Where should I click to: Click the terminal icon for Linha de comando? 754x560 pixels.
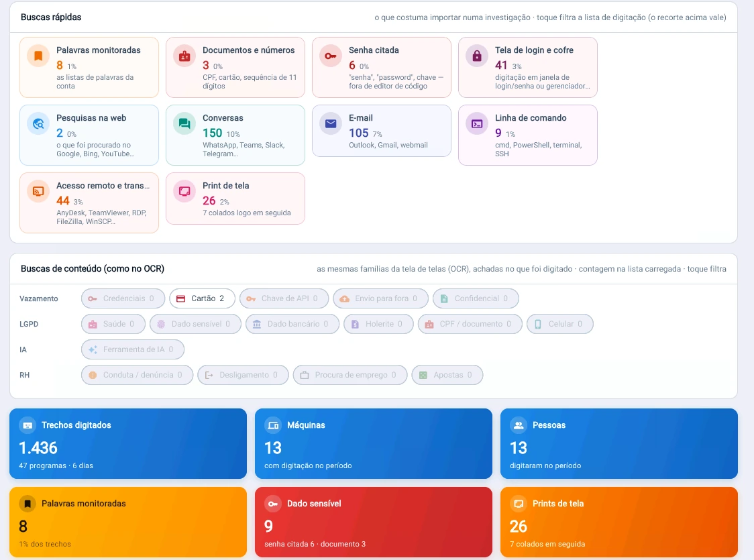click(x=477, y=123)
